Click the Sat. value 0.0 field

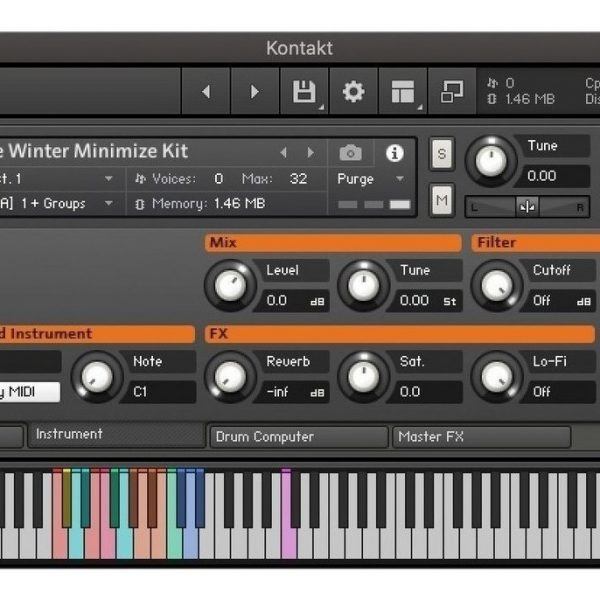click(x=426, y=392)
